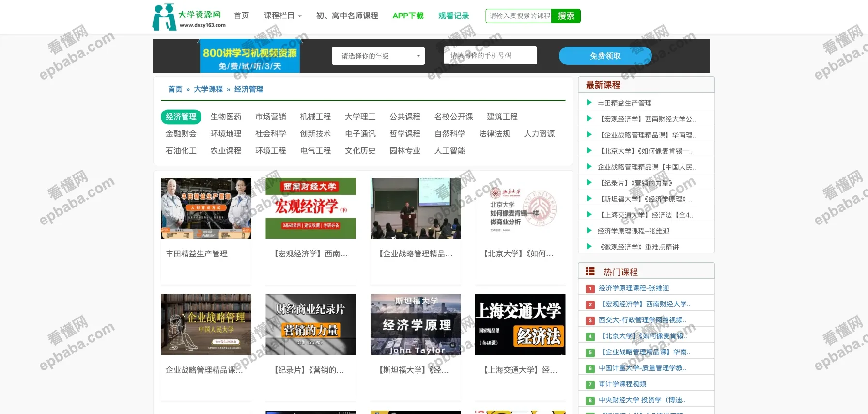
Task: Click the phone number input field
Action: [490, 55]
